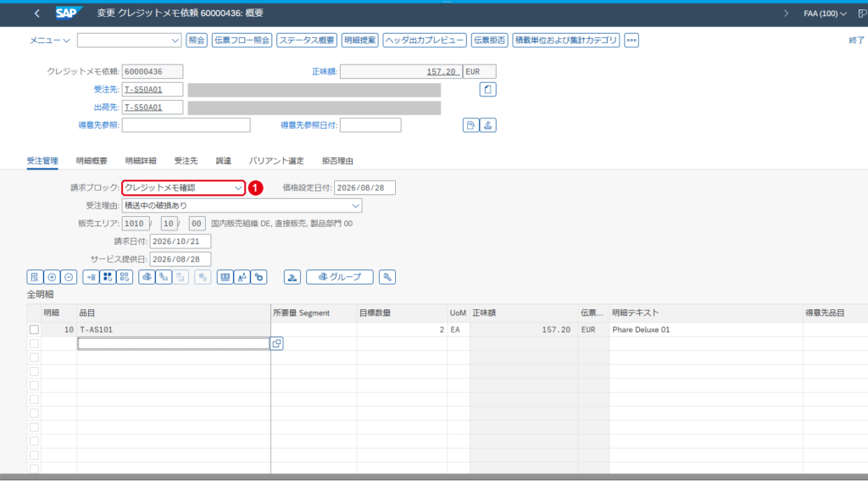This screenshot has width=868, height=482.
Task: Click the insert item (plus) icon
Action: point(52,277)
